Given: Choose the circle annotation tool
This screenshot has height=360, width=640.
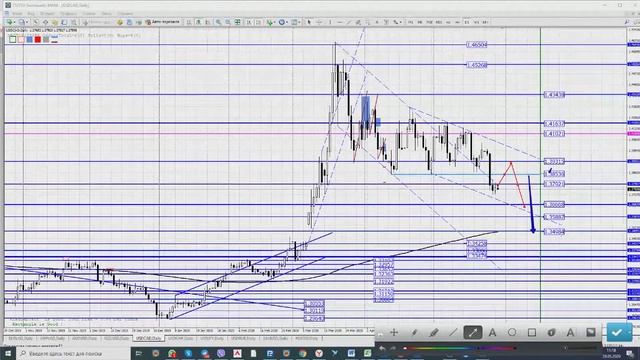Looking at the screenshot, I should pos(512,333).
